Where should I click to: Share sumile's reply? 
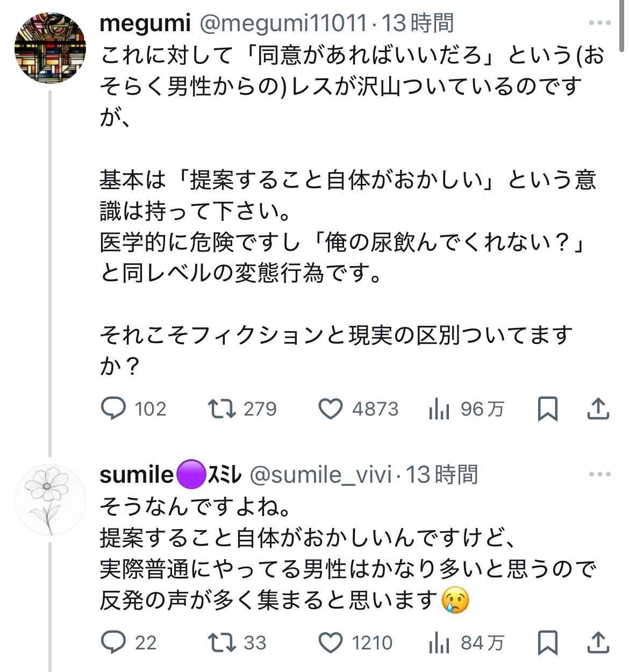click(597, 642)
